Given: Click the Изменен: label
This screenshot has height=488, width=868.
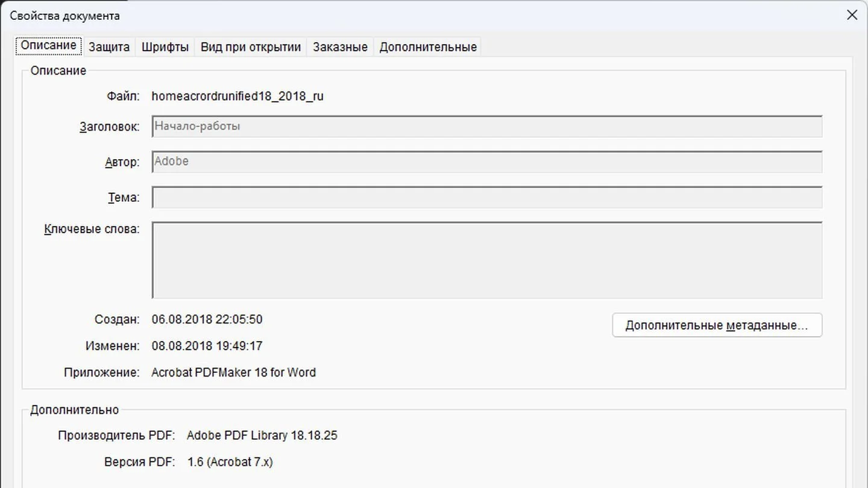Looking at the screenshot, I should (112, 346).
